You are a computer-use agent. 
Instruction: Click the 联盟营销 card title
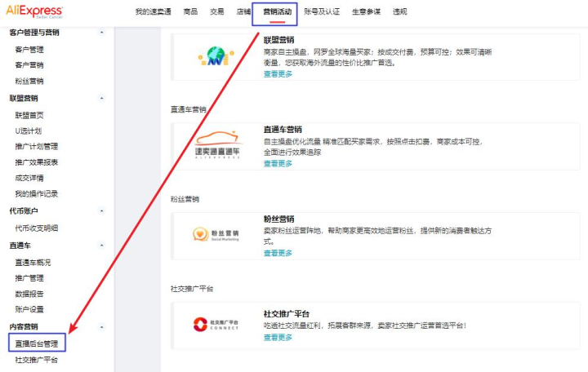click(278, 40)
